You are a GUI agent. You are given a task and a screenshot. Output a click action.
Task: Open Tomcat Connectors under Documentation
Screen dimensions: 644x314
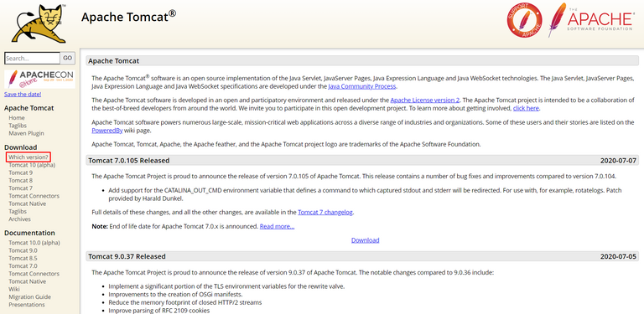(x=34, y=274)
